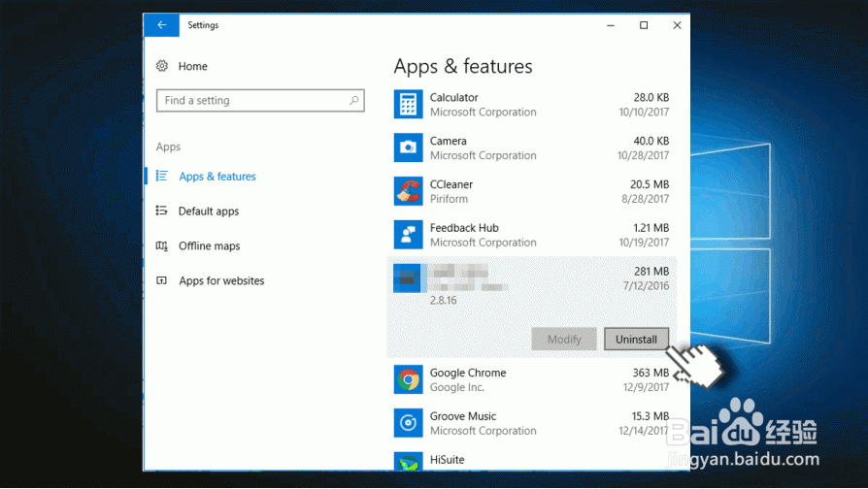Click the 2.8.16 version text
This screenshot has width=868, height=489.
click(443, 301)
